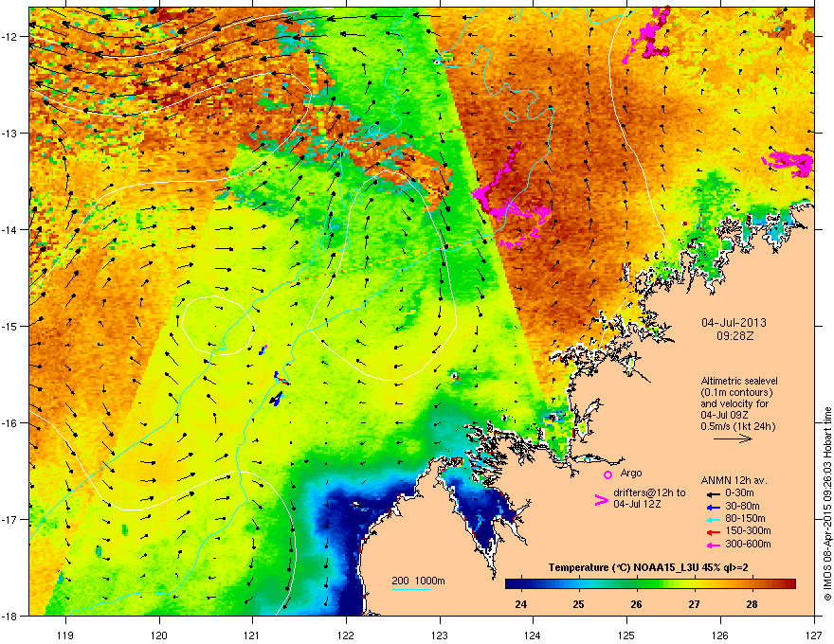Click the 'Argo' legend label
The height and width of the screenshot is (644, 834).
(631, 473)
